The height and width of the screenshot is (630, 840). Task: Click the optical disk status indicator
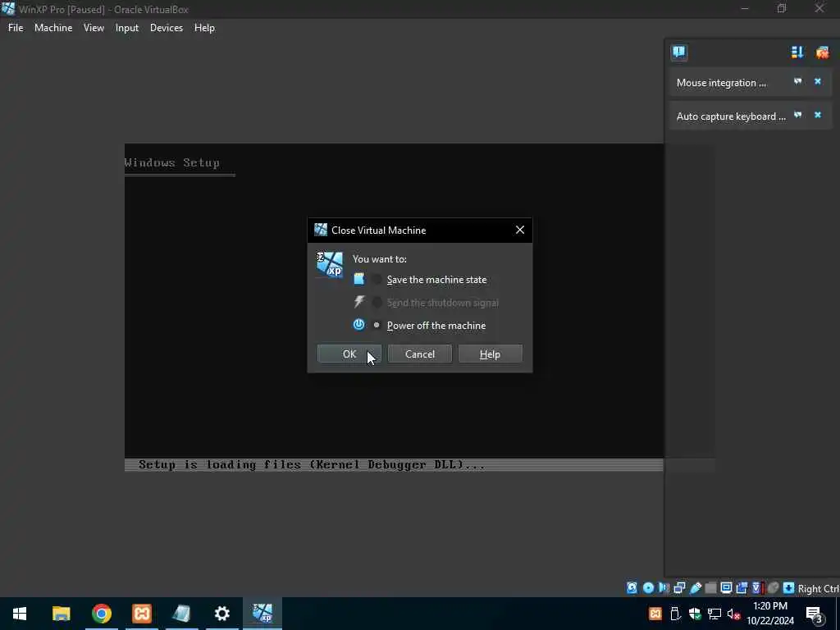[648, 587]
